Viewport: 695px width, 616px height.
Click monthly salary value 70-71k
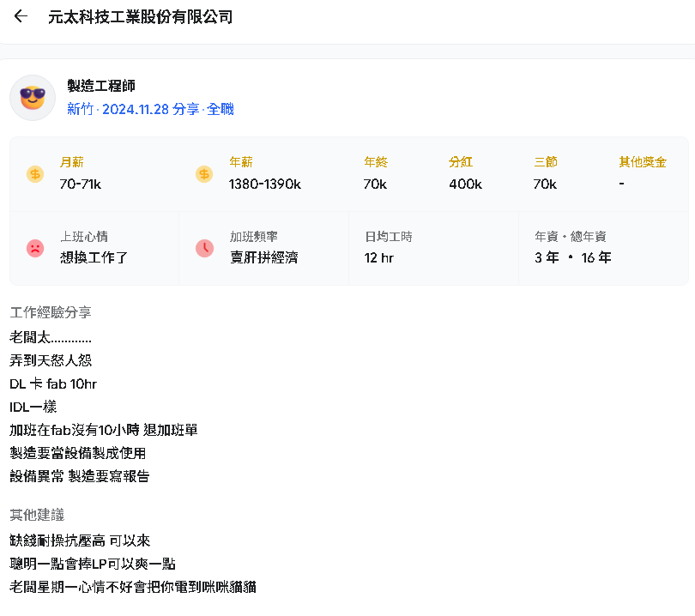[x=81, y=184]
